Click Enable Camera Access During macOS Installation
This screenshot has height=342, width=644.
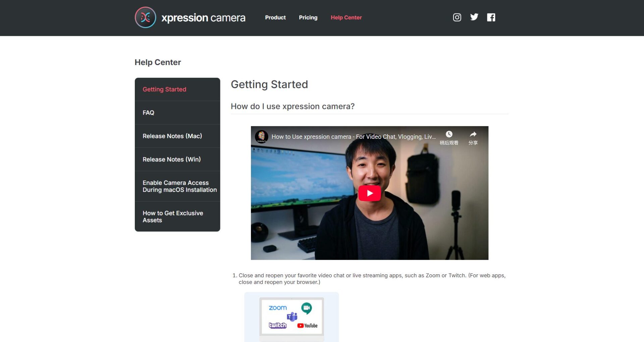click(x=179, y=186)
